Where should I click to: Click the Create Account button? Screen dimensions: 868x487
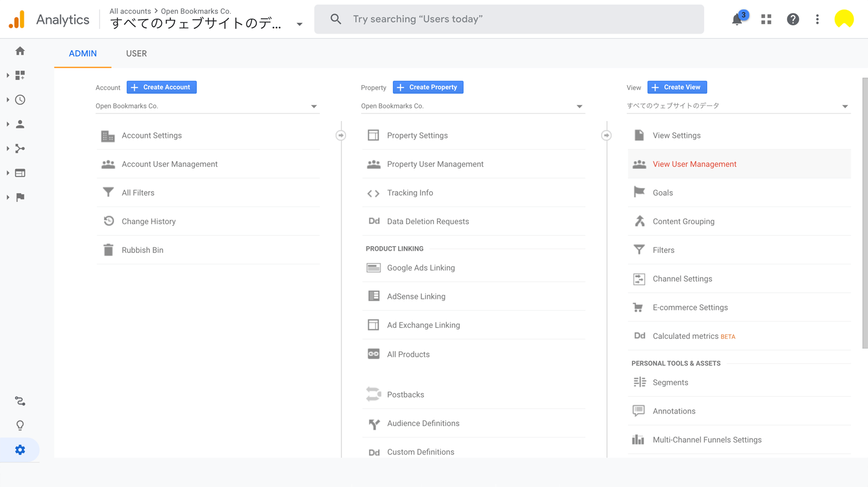tap(161, 87)
